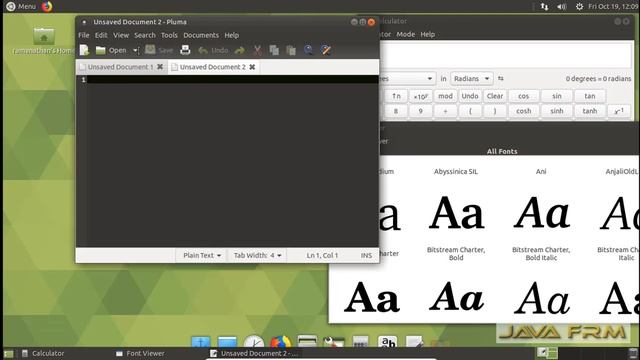
Task: Click the Undo button in Calculator
Action: click(470, 96)
